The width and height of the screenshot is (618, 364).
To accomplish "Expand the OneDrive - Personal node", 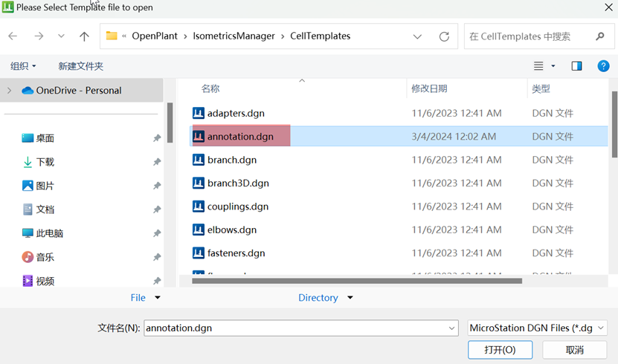I will [x=9, y=91].
